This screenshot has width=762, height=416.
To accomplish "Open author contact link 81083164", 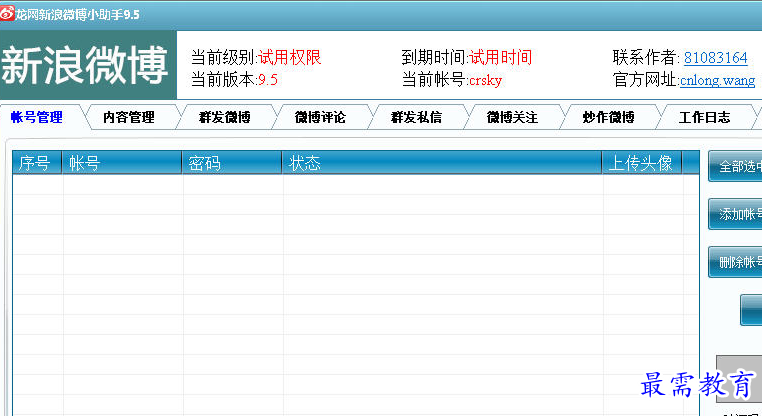I will point(715,58).
